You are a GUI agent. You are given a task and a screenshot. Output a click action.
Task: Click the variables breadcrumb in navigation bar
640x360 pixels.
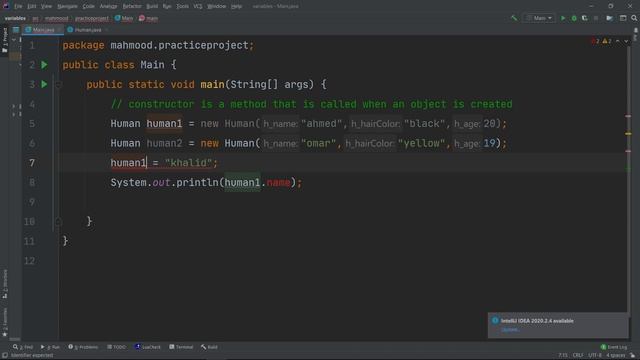tap(15, 18)
